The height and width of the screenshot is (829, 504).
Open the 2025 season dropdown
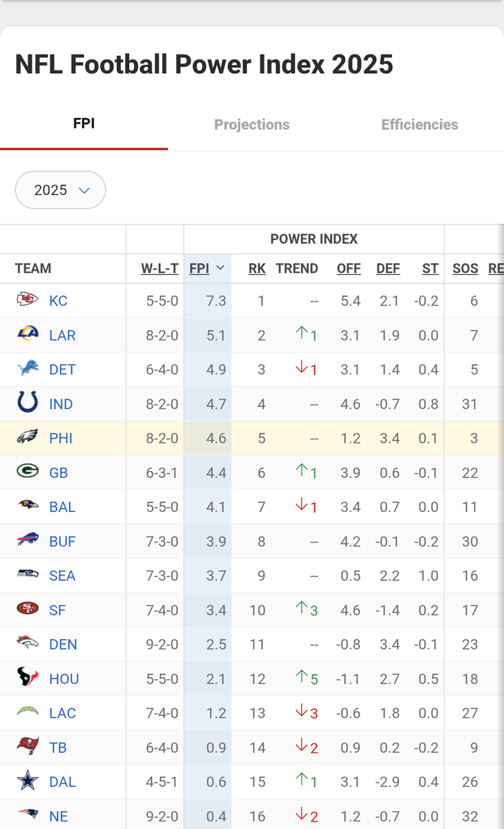point(60,190)
